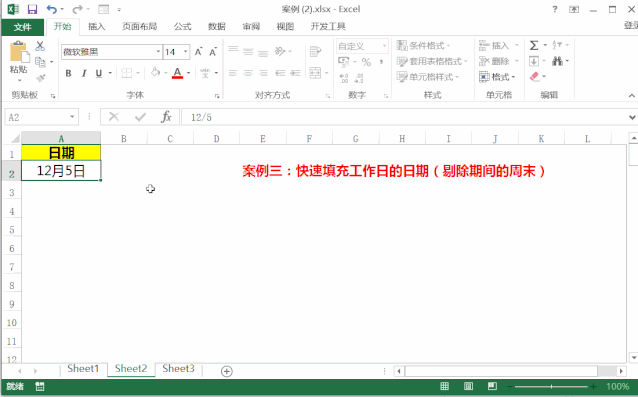Open font color dropdown arrow

pyautogui.click(x=188, y=73)
